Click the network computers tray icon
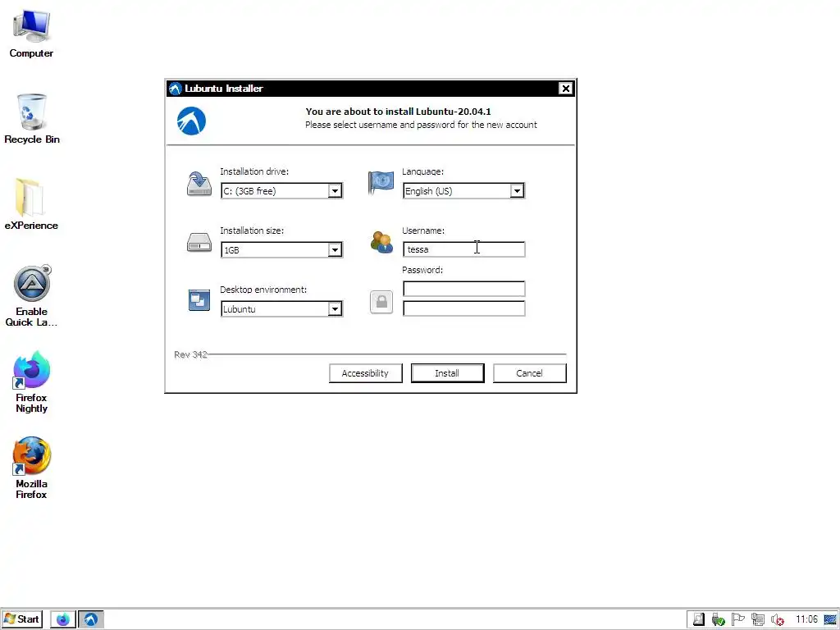This screenshot has width=840, height=630. pyautogui.click(x=757, y=619)
